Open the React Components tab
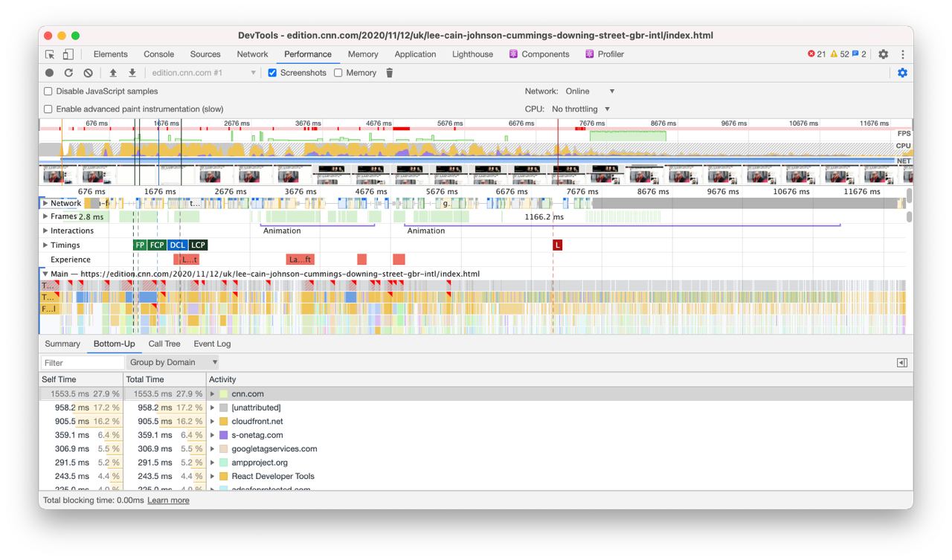Screen dimensions: 952x560 (539, 54)
